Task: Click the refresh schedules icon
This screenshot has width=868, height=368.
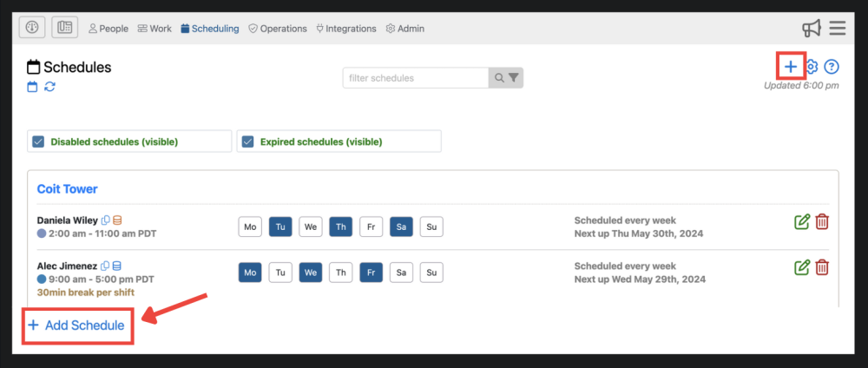Action: pyautogui.click(x=50, y=86)
